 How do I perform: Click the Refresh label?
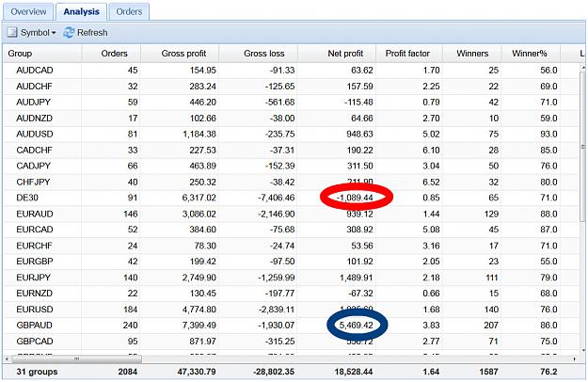[x=92, y=33]
